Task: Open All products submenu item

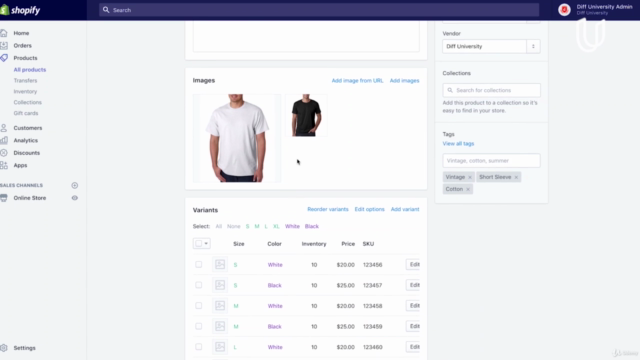Action: (x=30, y=70)
